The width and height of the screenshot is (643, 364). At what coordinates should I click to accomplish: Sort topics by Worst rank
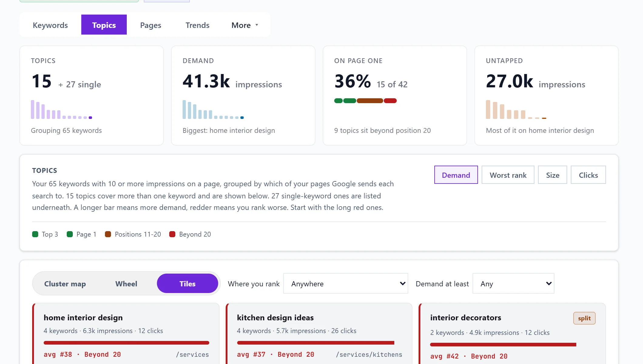click(508, 175)
